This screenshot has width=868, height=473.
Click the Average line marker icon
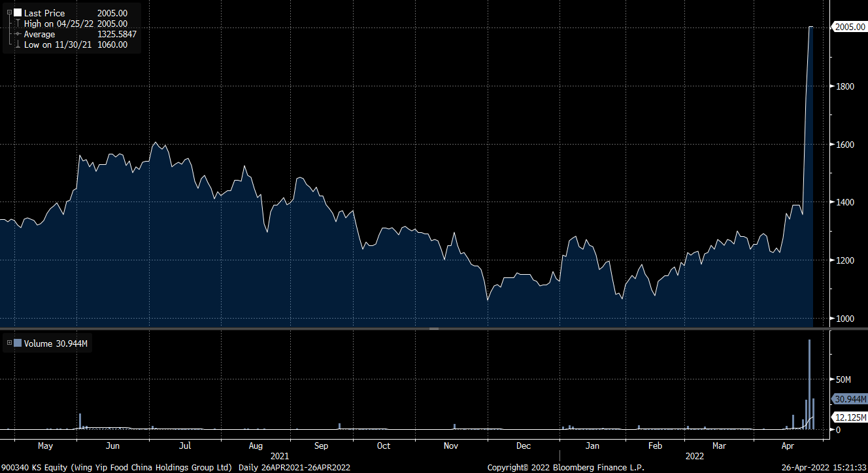(17, 33)
